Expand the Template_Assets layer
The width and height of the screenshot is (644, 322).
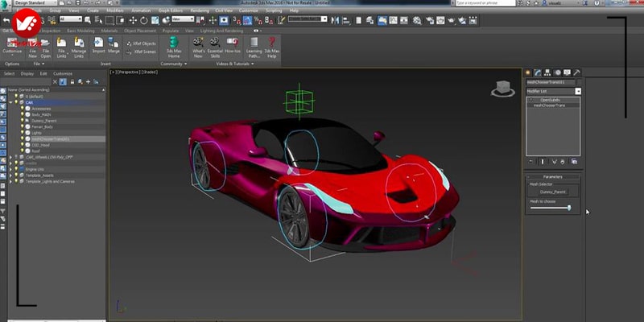(x=11, y=175)
